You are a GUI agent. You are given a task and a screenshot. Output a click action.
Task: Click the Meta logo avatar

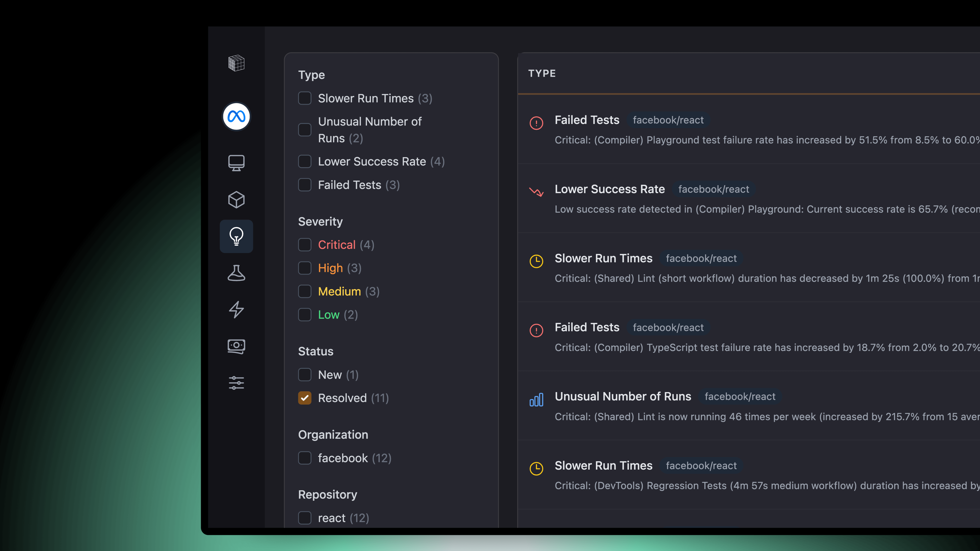tap(236, 116)
